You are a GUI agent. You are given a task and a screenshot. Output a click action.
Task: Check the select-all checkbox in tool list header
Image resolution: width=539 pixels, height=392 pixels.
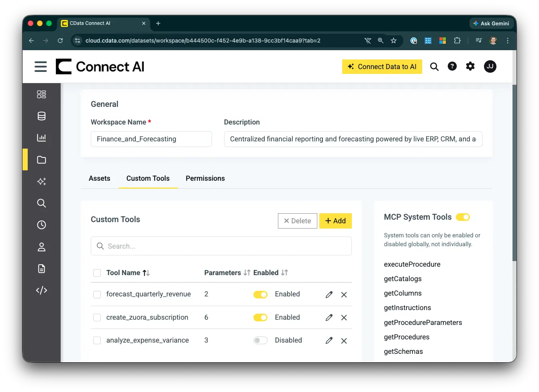pyautogui.click(x=97, y=273)
